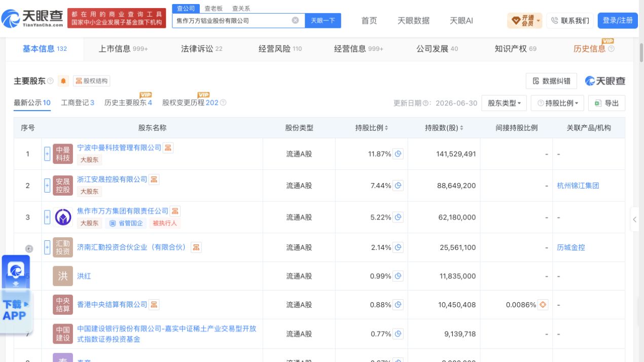Click equity structure icon beside 香港中央结算有限公司

pyautogui.click(x=154, y=304)
